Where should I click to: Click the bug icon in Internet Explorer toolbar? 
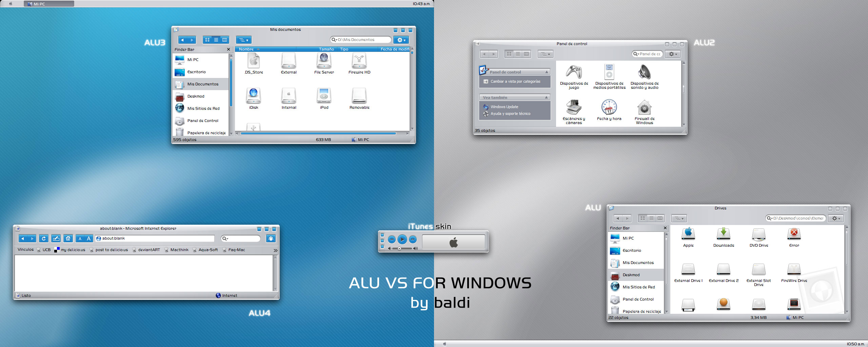coord(271,239)
